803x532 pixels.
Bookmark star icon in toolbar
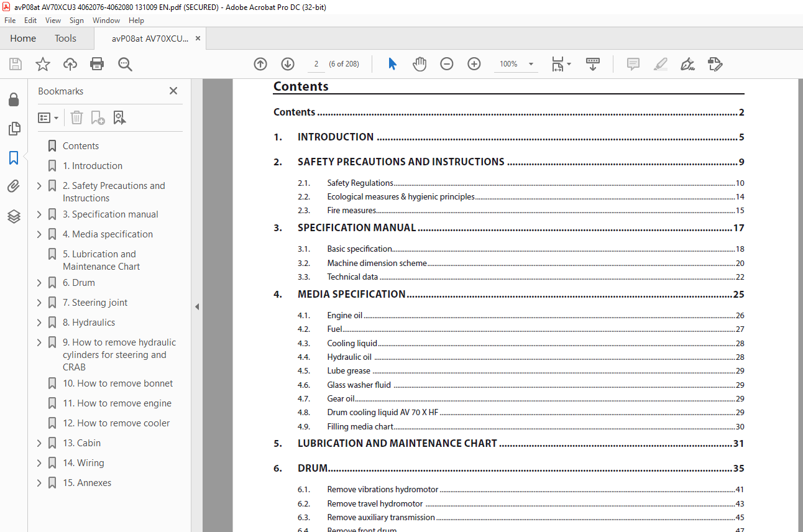43,64
